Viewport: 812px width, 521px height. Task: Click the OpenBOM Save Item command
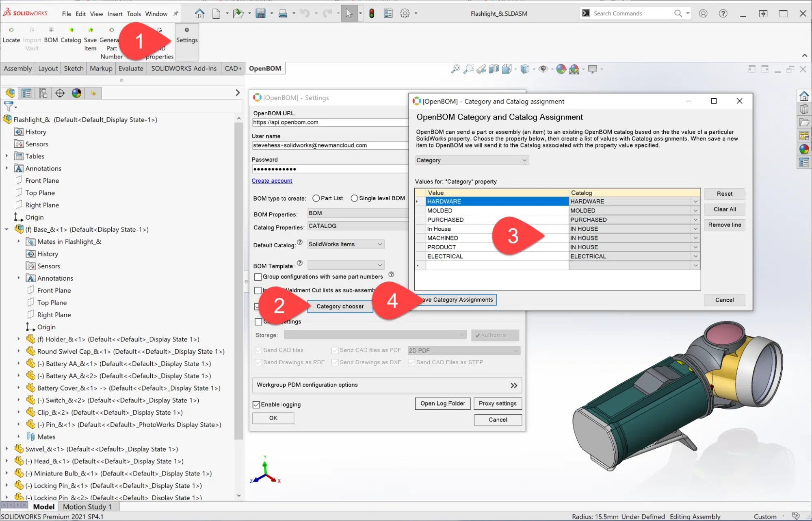coord(90,40)
